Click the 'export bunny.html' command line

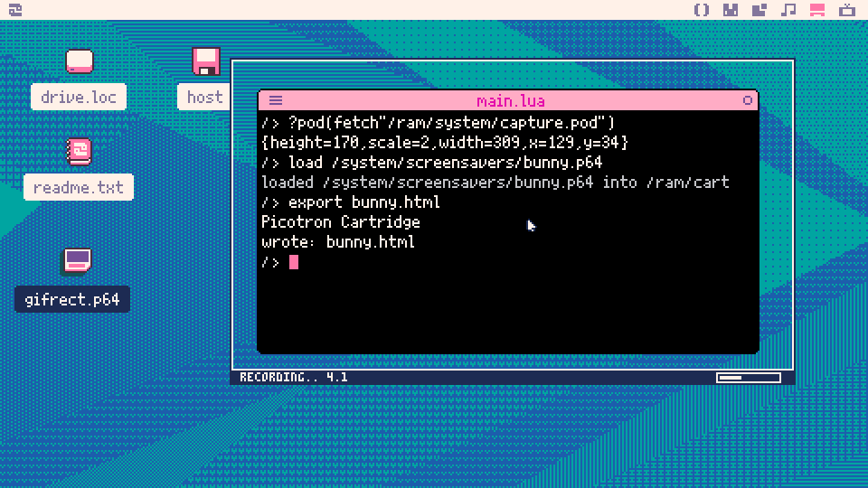[x=351, y=202]
